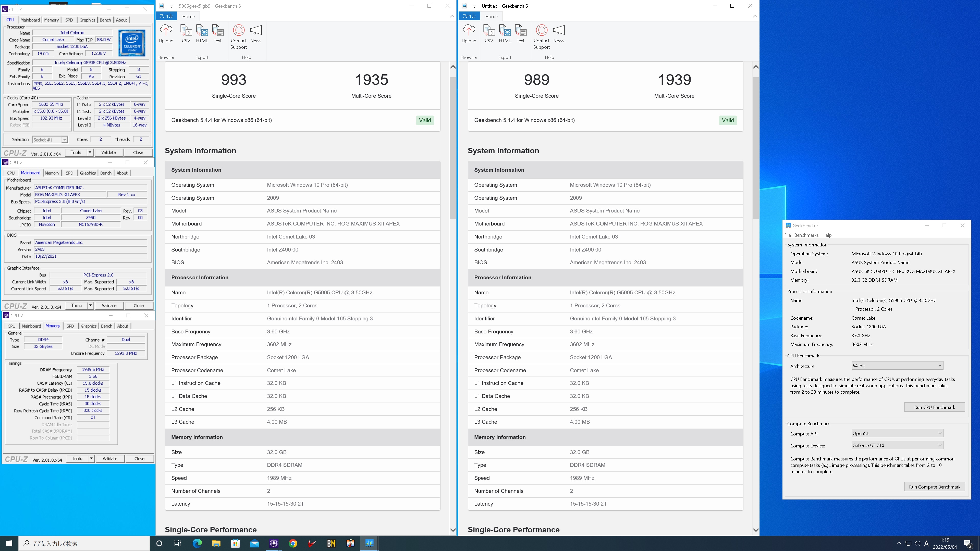Open ファイル tab in 5905geek5.gb5 window
This screenshot has height=551, width=980.
[x=166, y=16]
